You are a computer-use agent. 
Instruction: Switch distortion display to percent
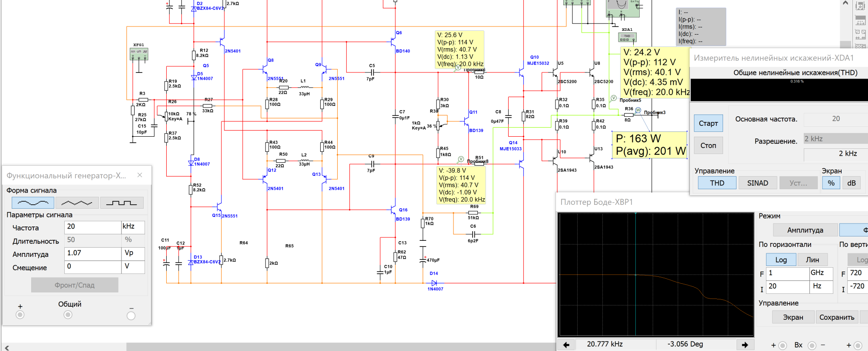tap(831, 183)
